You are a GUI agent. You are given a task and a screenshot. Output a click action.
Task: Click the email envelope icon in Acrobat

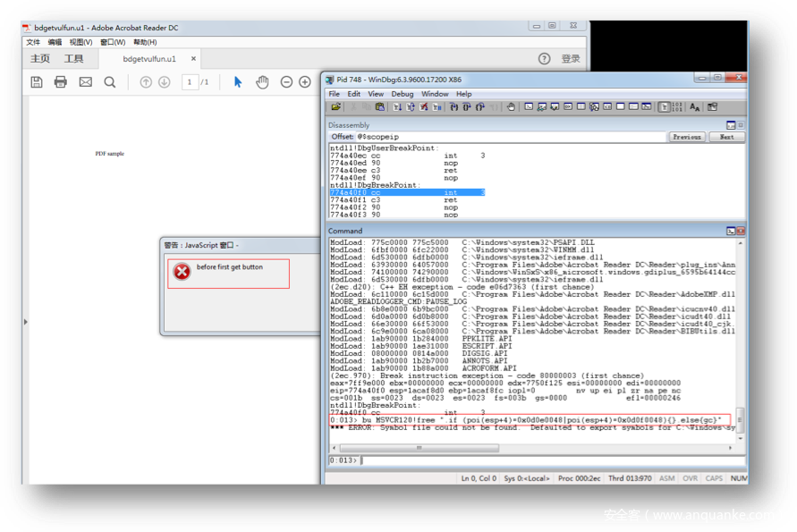coord(85,81)
